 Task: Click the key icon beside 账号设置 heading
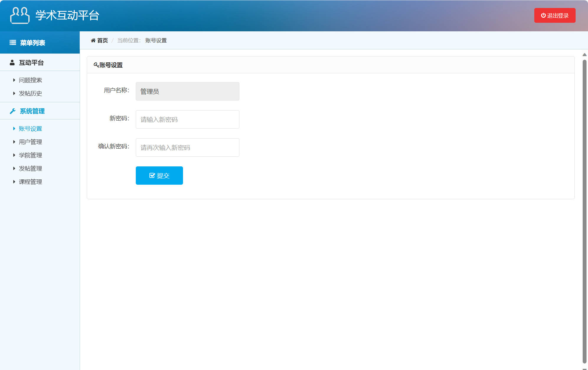[96, 65]
